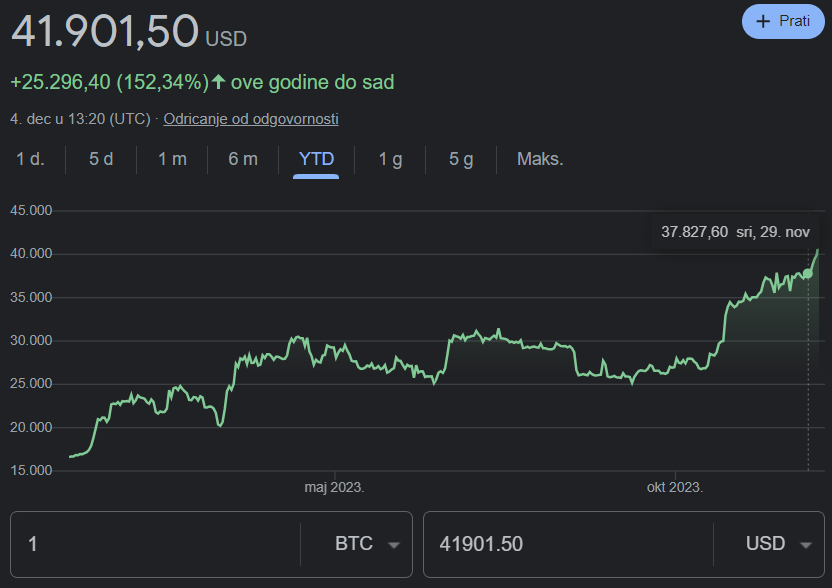Image resolution: width=832 pixels, height=588 pixels.
Task: Click the okt 2023. axis label
Action: [x=675, y=487]
